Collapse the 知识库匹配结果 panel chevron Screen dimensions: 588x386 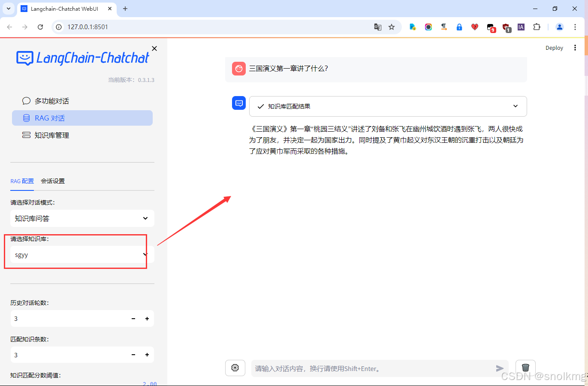pyautogui.click(x=515, y=106)
